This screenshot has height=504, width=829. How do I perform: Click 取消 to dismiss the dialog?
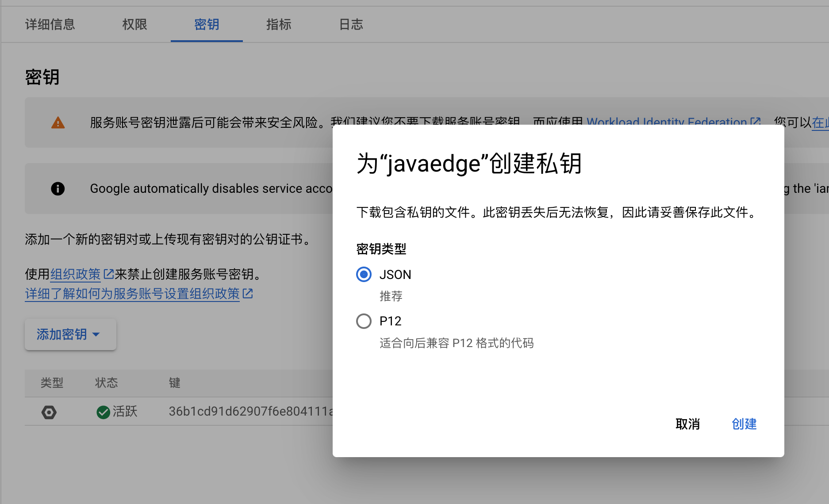coord(687,424)
